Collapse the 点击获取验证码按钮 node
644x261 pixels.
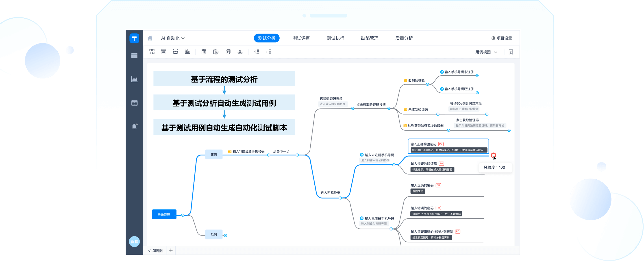click(x=389, y=108)
